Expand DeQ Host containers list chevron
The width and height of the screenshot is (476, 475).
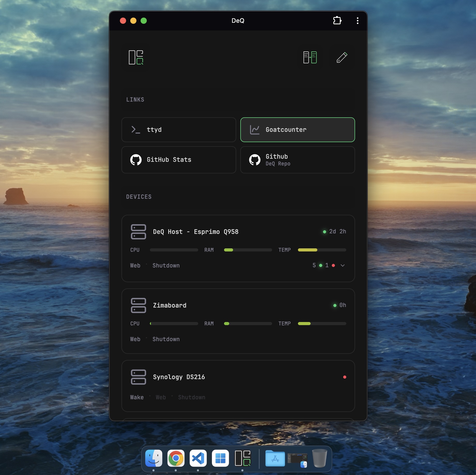[343, 265]
